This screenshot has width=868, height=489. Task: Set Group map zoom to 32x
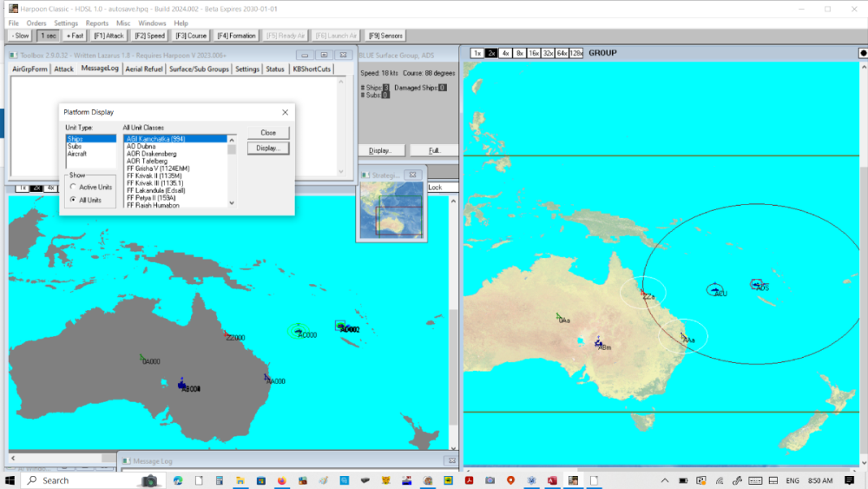548,53
